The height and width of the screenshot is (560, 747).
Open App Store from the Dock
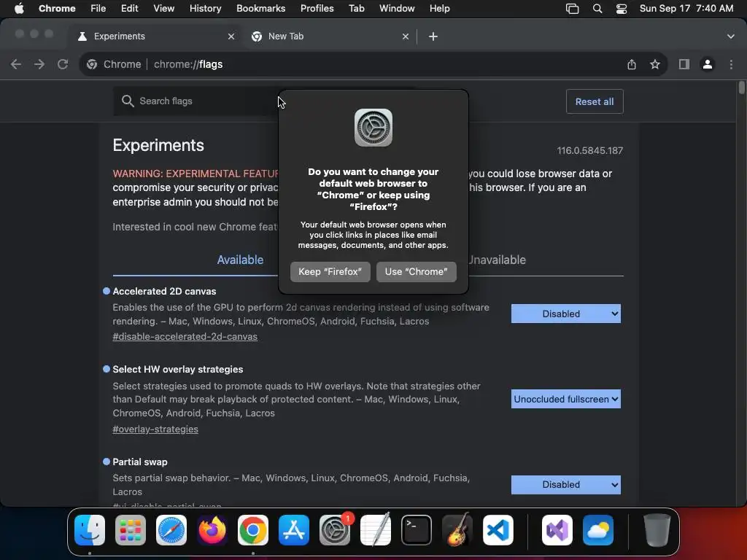tap(294, 530)
